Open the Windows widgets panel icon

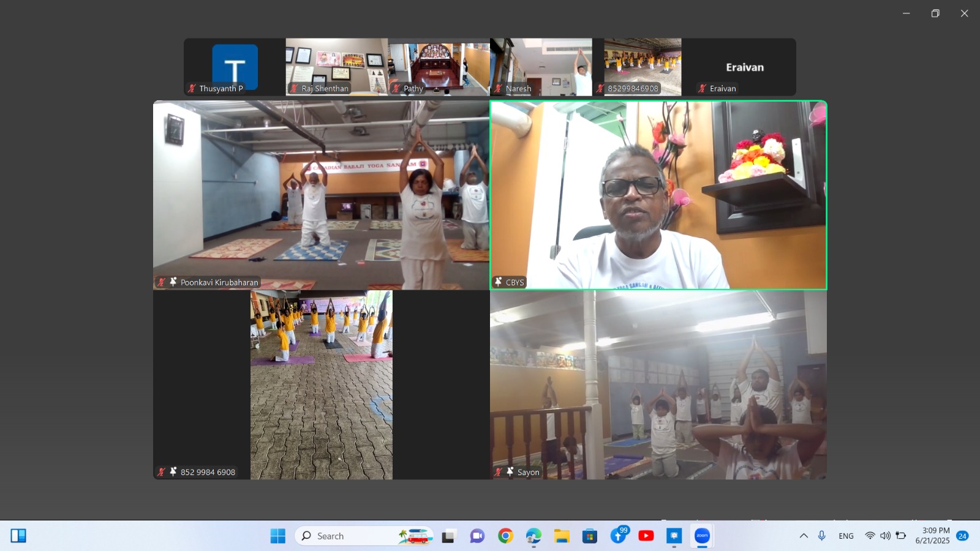[18, 536]
